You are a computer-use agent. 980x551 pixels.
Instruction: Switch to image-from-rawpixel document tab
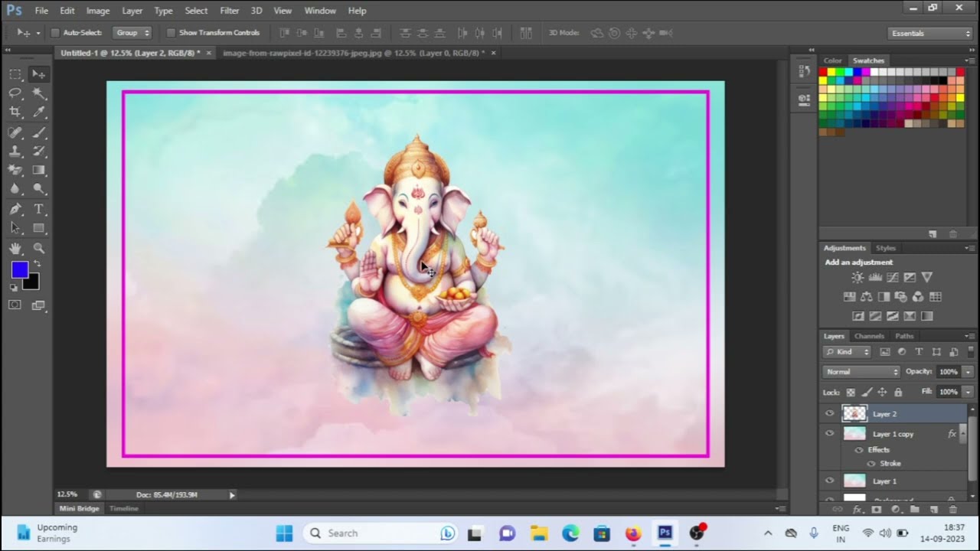pos(354,53)
